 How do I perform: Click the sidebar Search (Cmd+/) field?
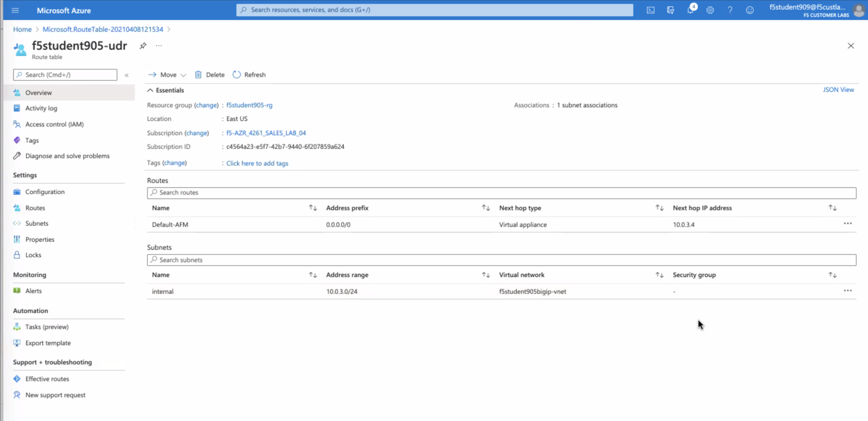pos(65,75)
